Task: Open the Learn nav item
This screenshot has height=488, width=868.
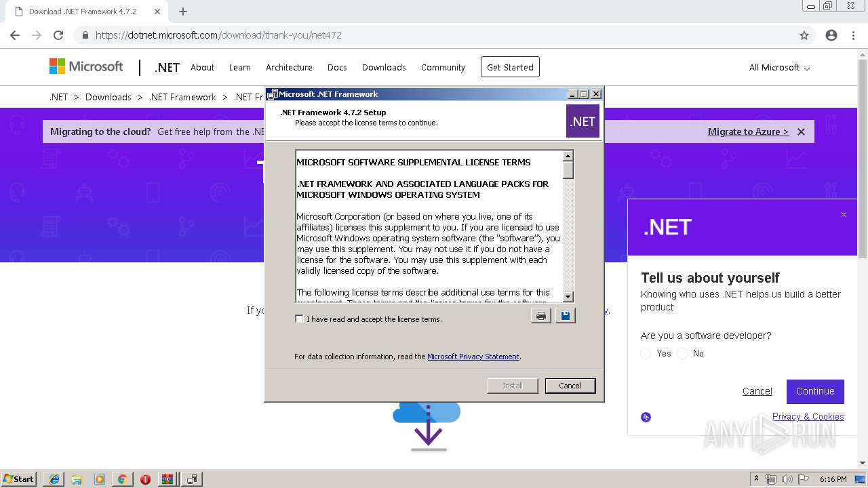Action: (x=239, y=67)
